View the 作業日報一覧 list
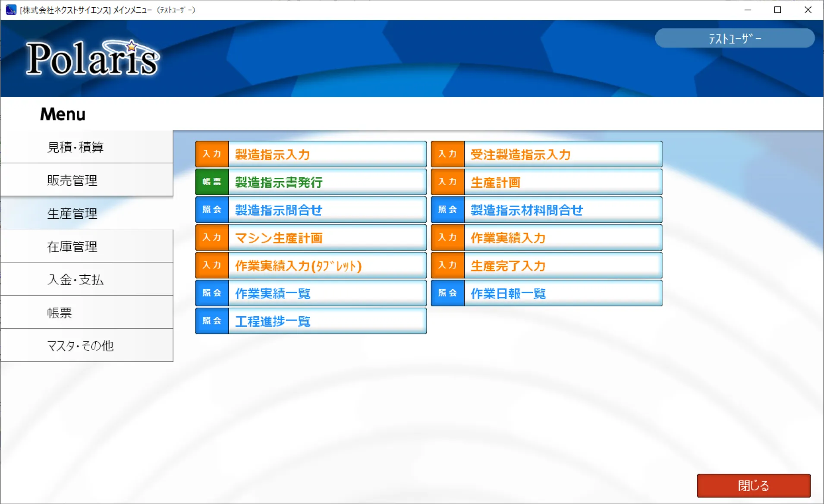The height and width of the screenshot is (504, 824). pos(547,293)
